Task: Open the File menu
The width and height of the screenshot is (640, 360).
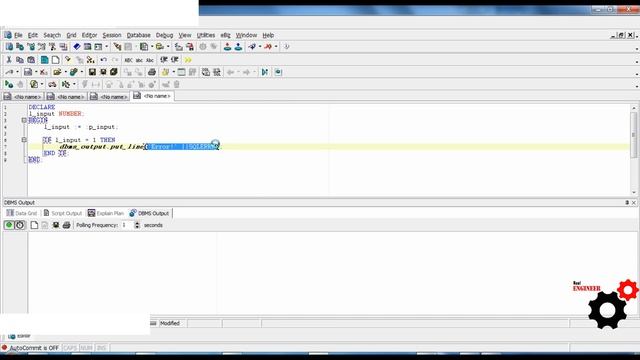Action: click(18, 35)
